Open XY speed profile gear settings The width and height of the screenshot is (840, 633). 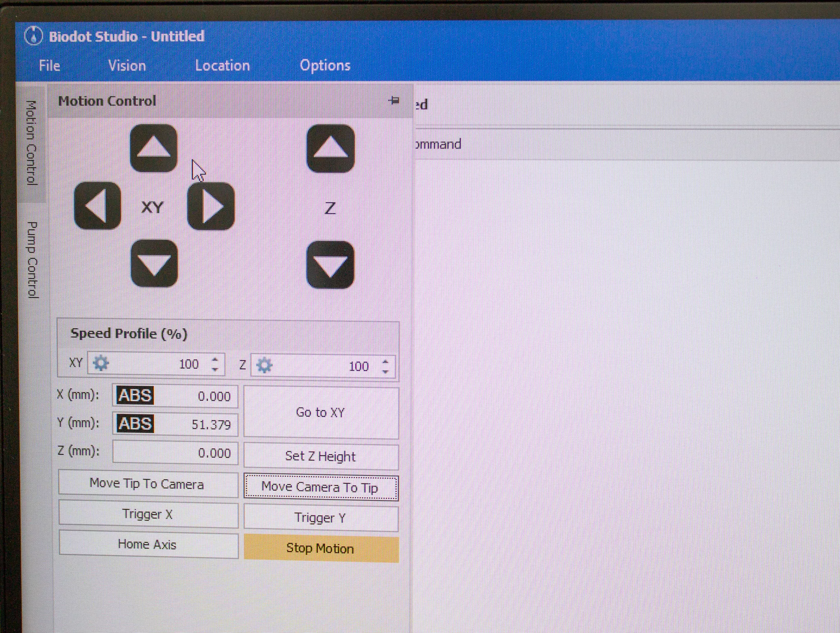pyautogui.click(x=100, y=363)
